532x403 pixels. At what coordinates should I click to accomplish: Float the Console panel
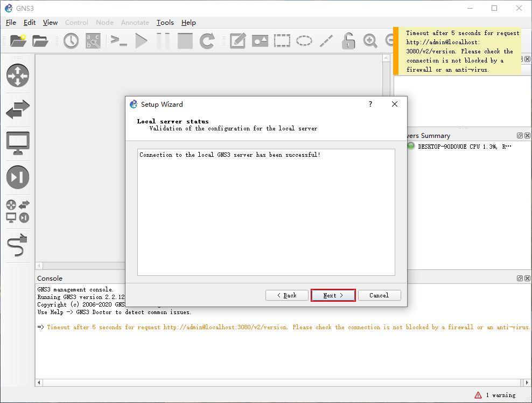point(520,279)
